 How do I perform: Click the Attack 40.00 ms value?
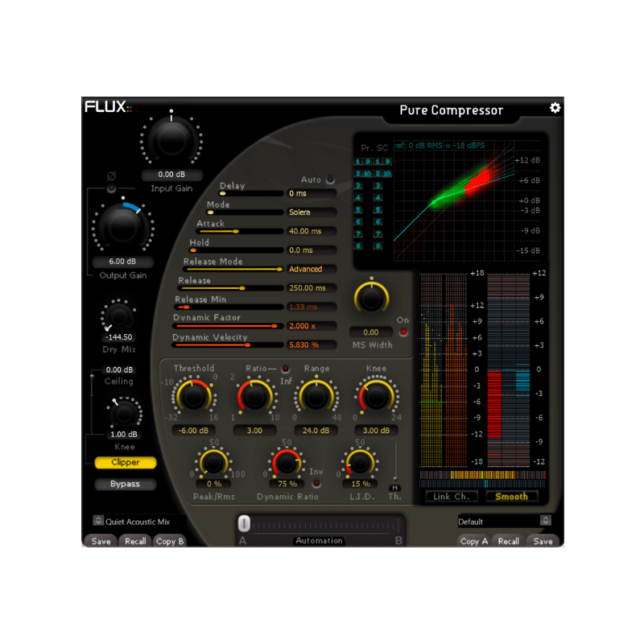click(312, 231)
